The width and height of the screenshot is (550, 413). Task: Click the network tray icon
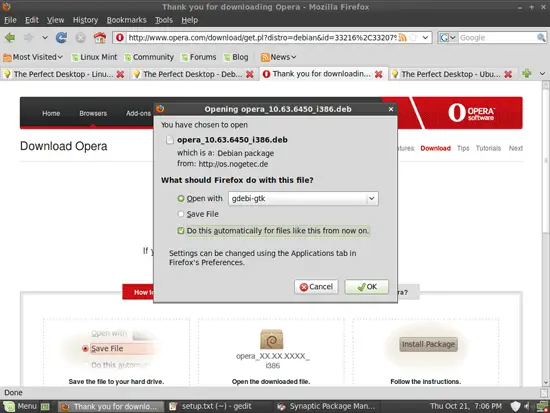pos(541,406)
